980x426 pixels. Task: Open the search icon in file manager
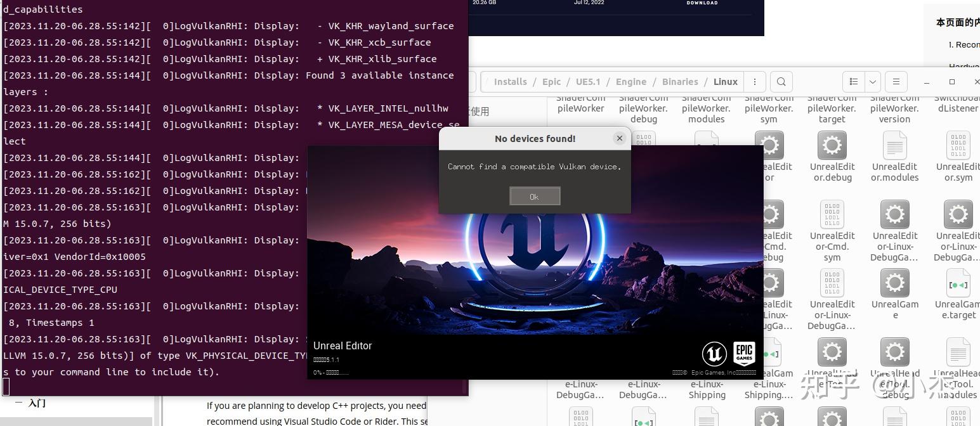pos(781,81)
